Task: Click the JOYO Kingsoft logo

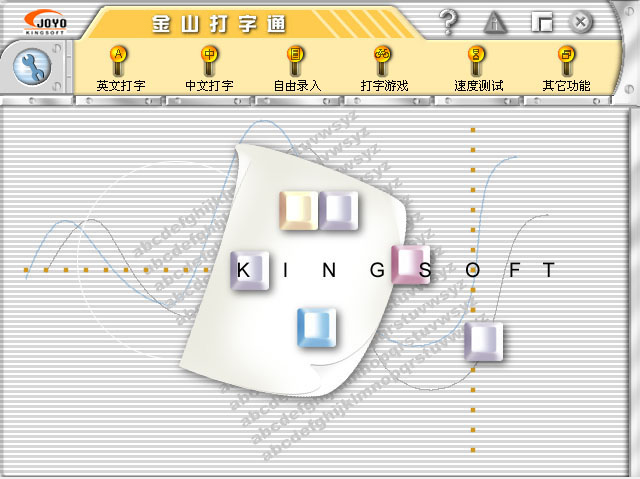Action: (45, 22)
